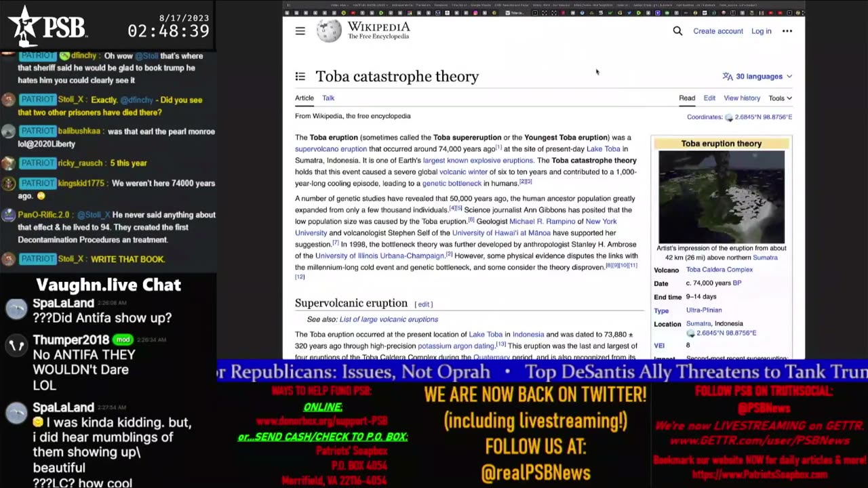The height and width of the screenshot is (488, 868).
Task: Follow University of Illinois Urbana-Champaign link
Action: pyautogui.click(x=380, y=256)
